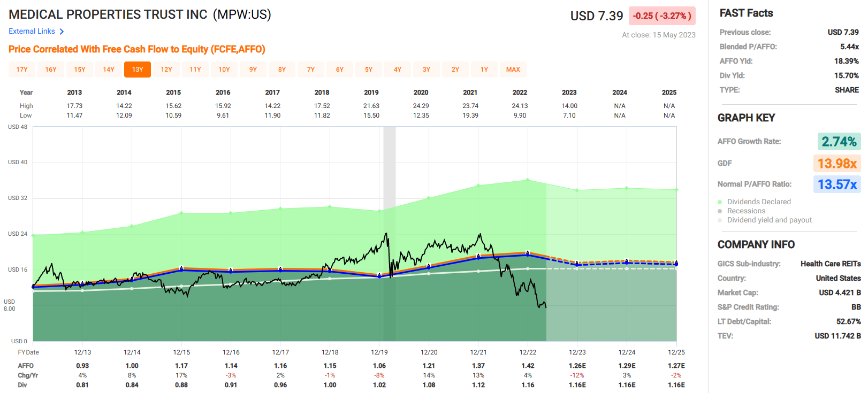Click the External Links link
The image size is (868, 393).
coord(32,32)
